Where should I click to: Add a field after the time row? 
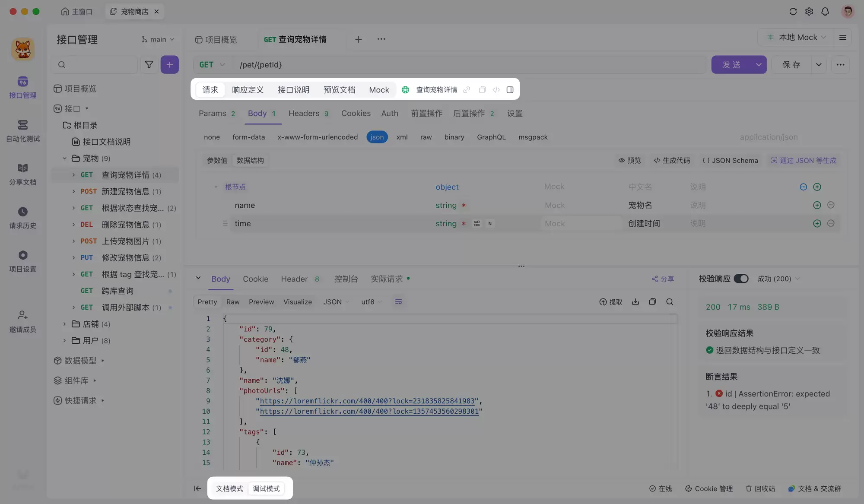click(x=817, y=223)
